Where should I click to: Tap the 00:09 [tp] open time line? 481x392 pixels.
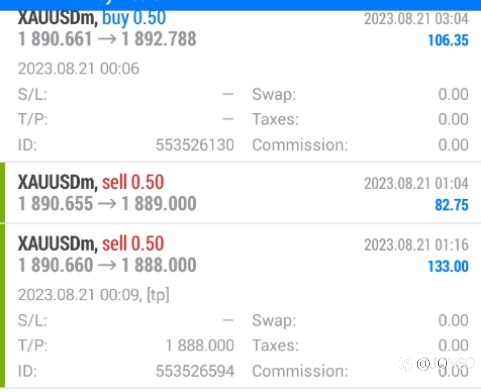(x=93, y=295)
